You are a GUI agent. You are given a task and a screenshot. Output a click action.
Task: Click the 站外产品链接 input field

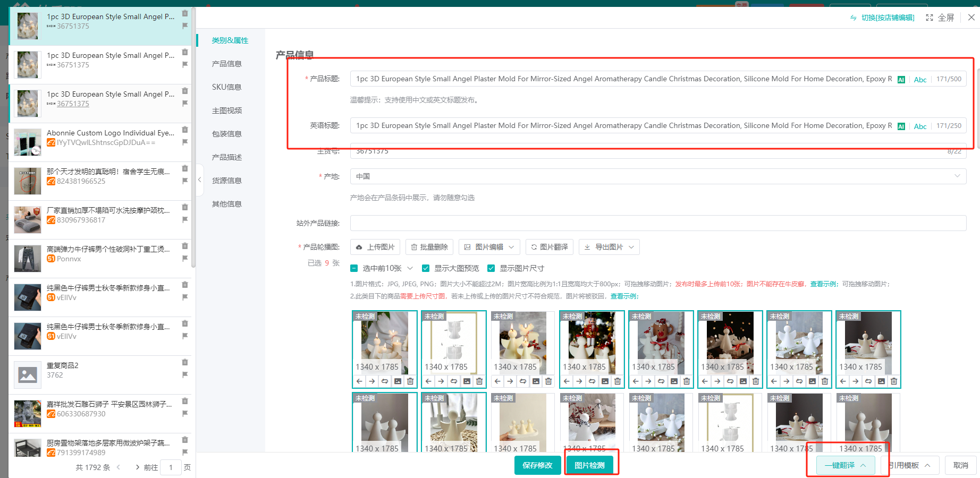coord(658,223)
